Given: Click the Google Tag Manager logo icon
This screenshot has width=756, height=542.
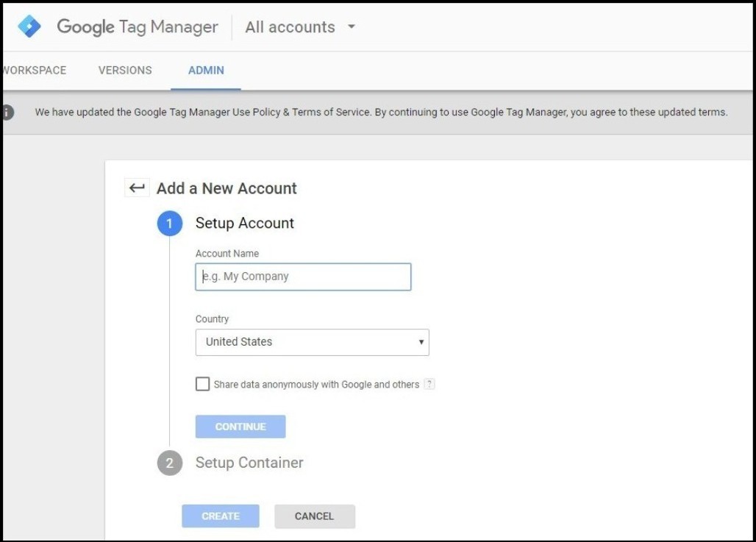Looking at the screenshot, I should [x=29, y=26].
